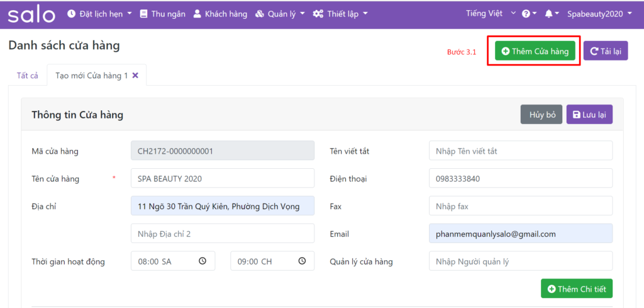The width and height of the screenshot is (644, 308).
Task: Click clock icon in 09:00 CH field
Action: (x=302, y=261)
